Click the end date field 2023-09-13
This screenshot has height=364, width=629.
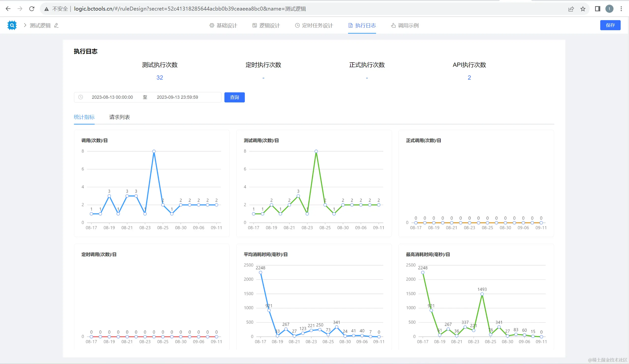pyautogui.click(x=177, y=97)
